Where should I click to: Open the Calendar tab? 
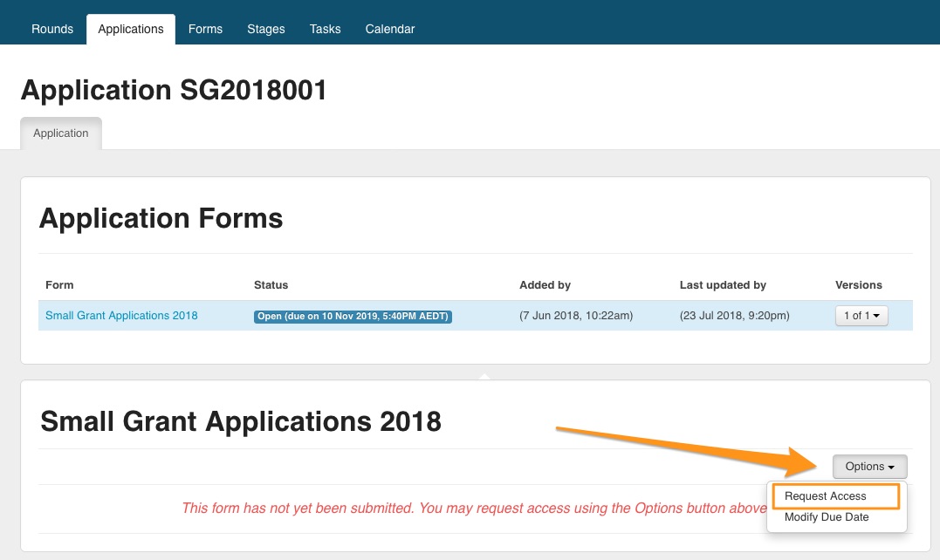coord(389,29)
